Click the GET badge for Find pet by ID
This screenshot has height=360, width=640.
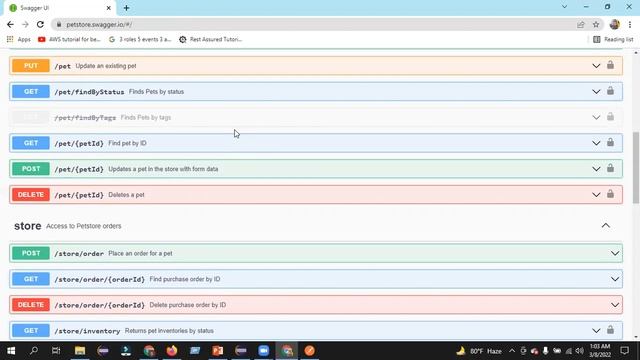[x=31, y=143]
